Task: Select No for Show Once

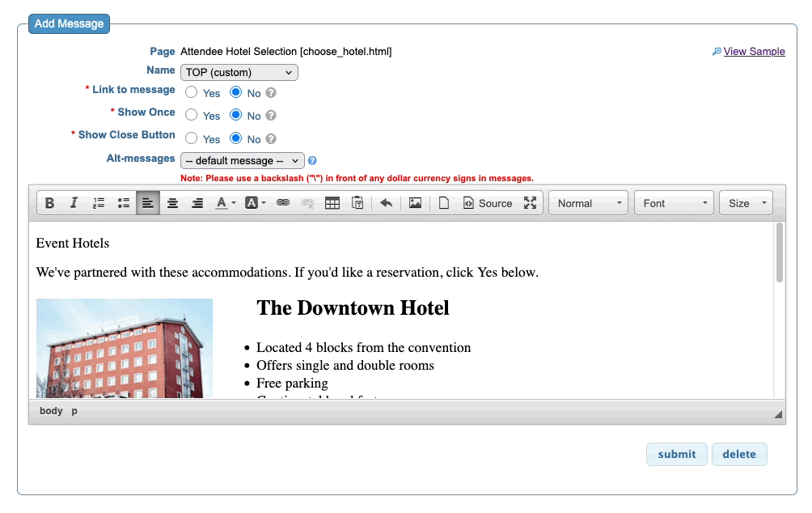Action: [x=235, y=115]
